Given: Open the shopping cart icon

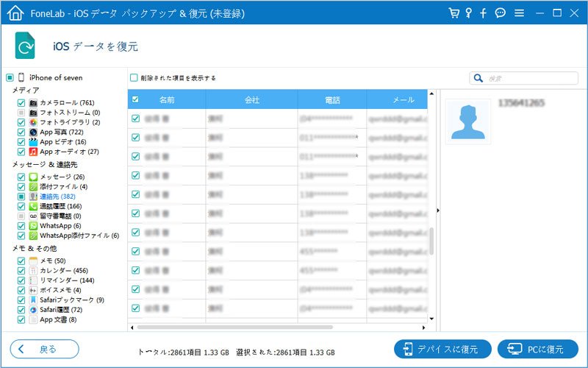Looking at the screenshot, I should coord(453,13).
